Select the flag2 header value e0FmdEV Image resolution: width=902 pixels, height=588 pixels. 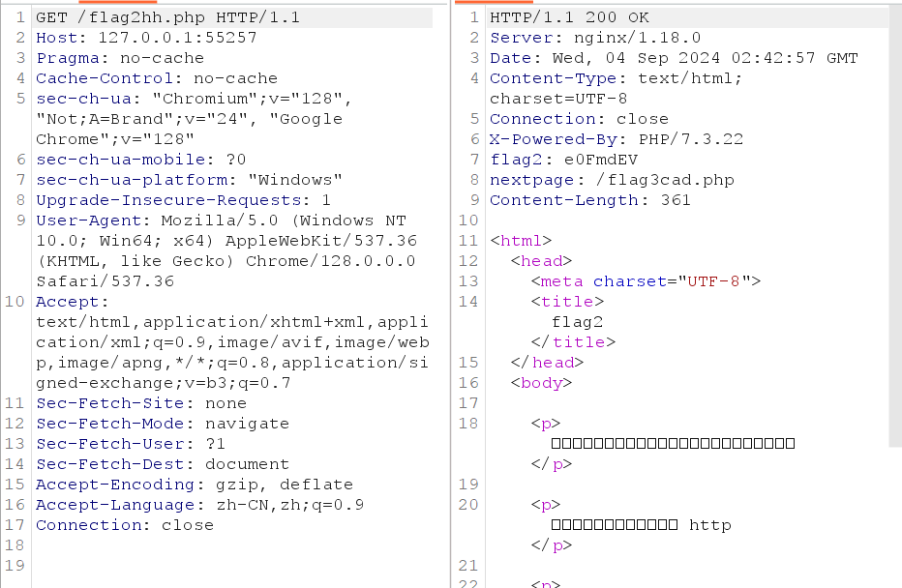point(604,160)
